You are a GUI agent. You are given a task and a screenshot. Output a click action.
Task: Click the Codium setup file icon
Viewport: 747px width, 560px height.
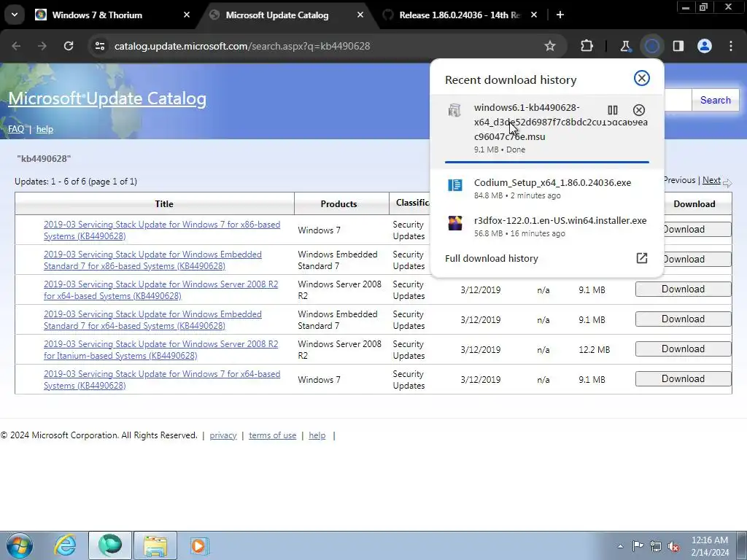click(x=455, y=184)
